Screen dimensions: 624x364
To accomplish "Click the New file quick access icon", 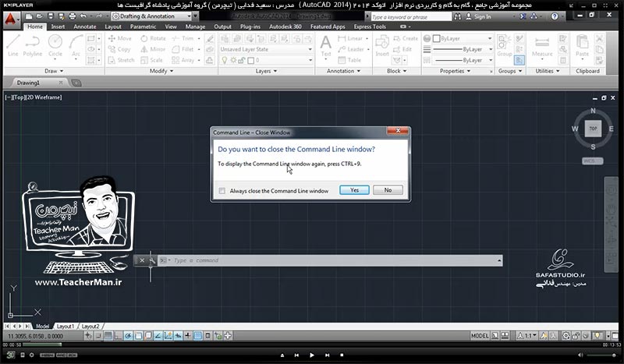I will 29,16.
